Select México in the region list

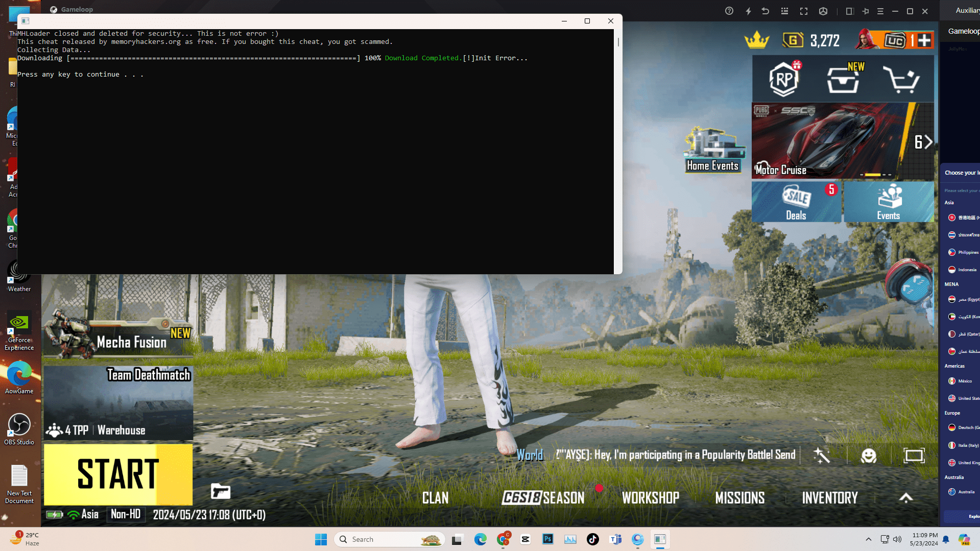[x=960, y=381]
